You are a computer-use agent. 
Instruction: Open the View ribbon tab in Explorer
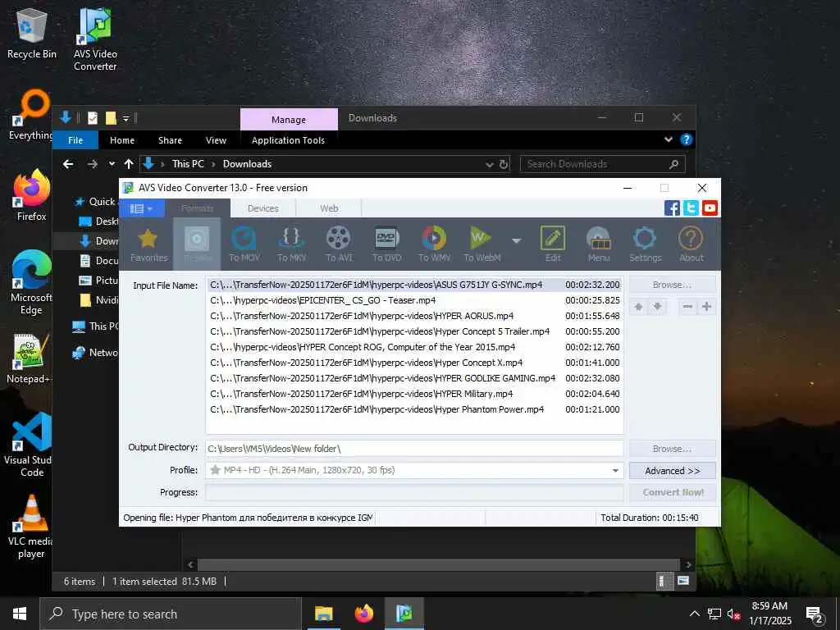[216, 139]
